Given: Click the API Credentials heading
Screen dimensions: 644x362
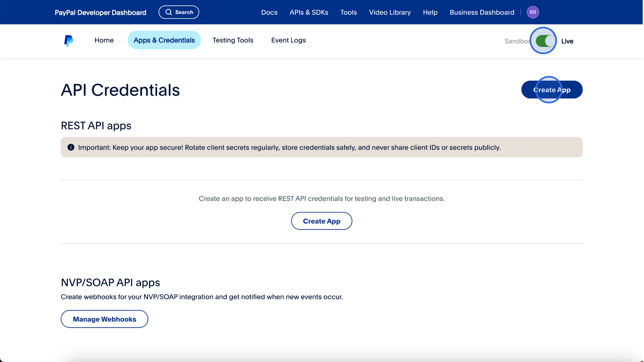Looking at the screenshot, I should [x=120, y=90].
